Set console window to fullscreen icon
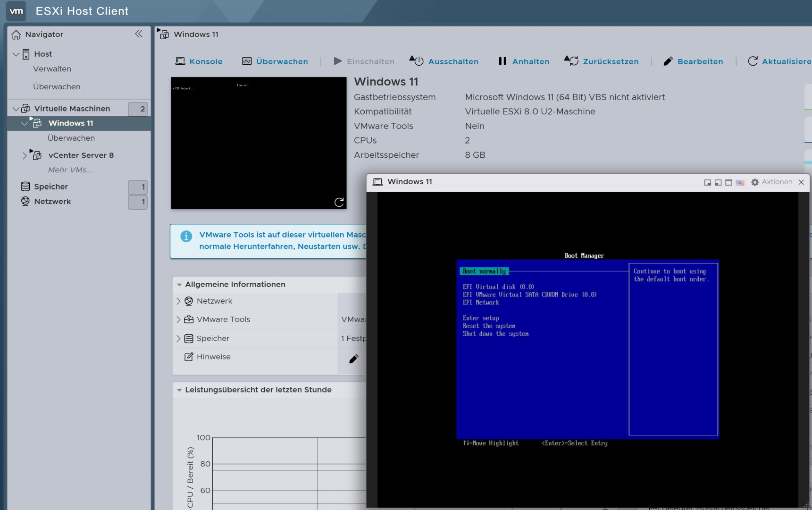 point(728,183)
